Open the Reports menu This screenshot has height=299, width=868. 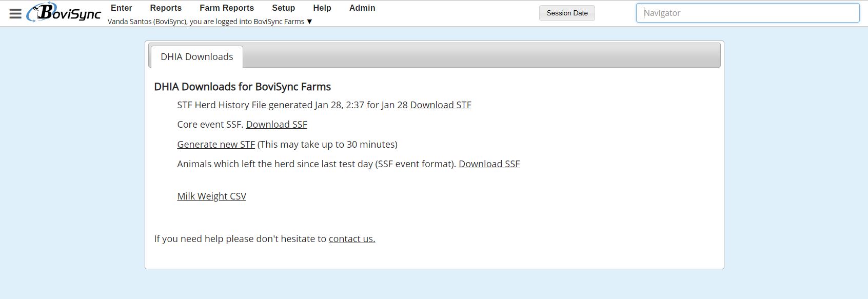pos(166,8)
